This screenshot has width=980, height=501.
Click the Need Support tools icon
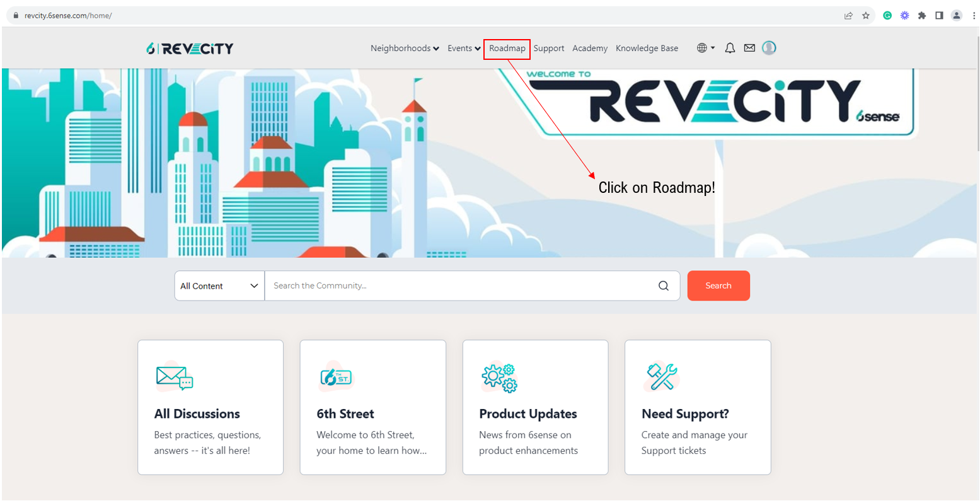[662, 377]
